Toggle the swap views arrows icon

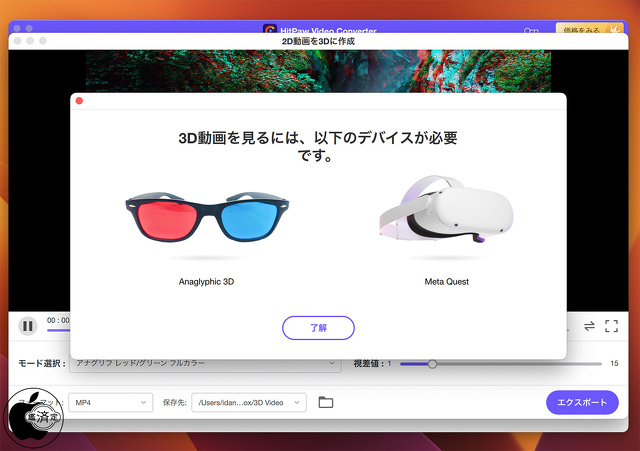pos(589,326)
